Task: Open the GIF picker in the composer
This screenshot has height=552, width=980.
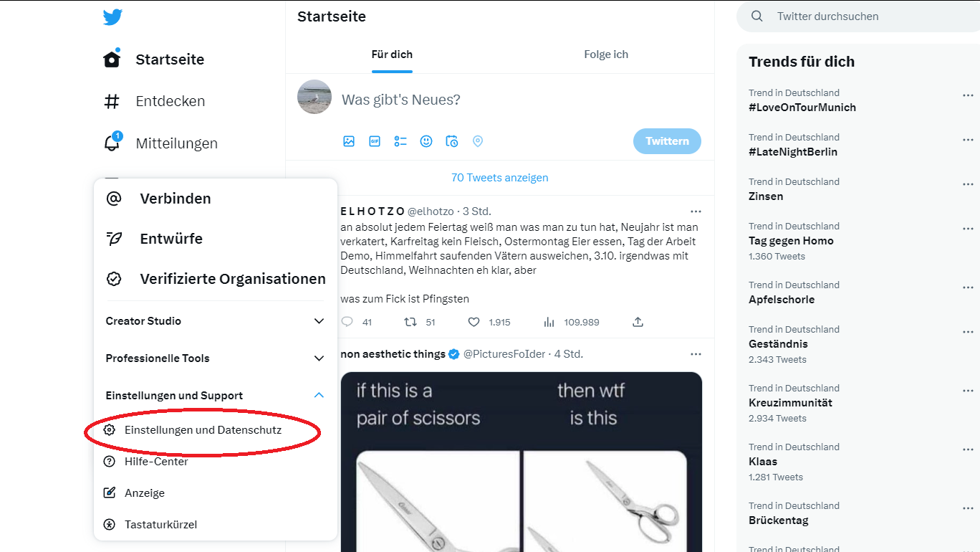Action: [x=375, y=141]
